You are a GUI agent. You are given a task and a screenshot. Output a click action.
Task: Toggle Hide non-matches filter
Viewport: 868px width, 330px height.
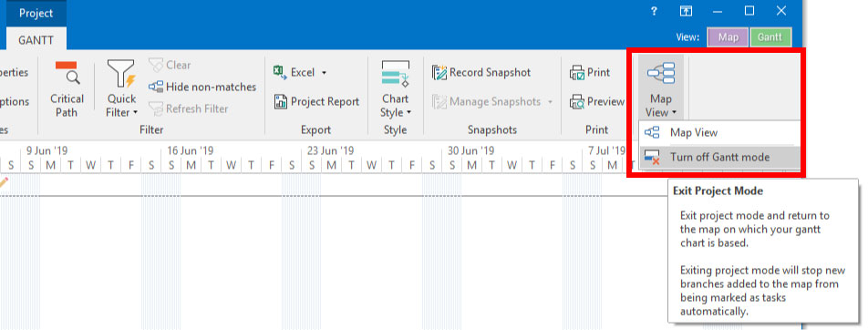(202, 87)
